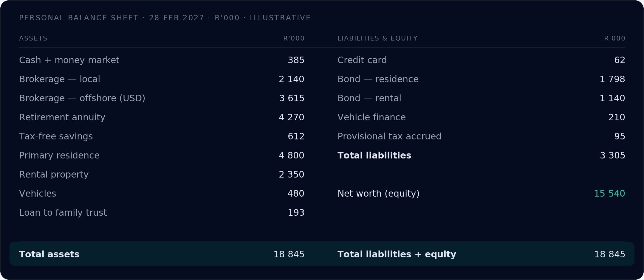Click the Total assets value 18 845
Screen dimensions: 644x280
[x=289, y=254]
